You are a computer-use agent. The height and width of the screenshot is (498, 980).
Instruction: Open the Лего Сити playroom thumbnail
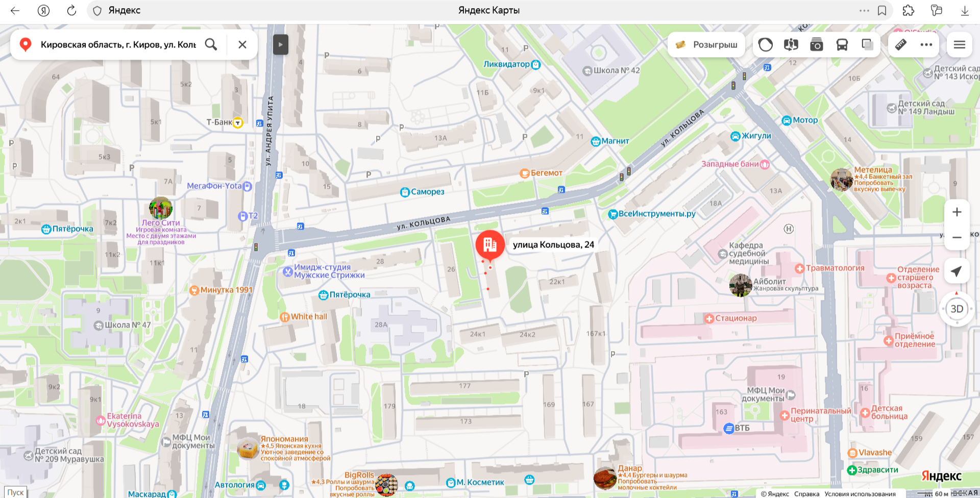click(x=161, y=208)
